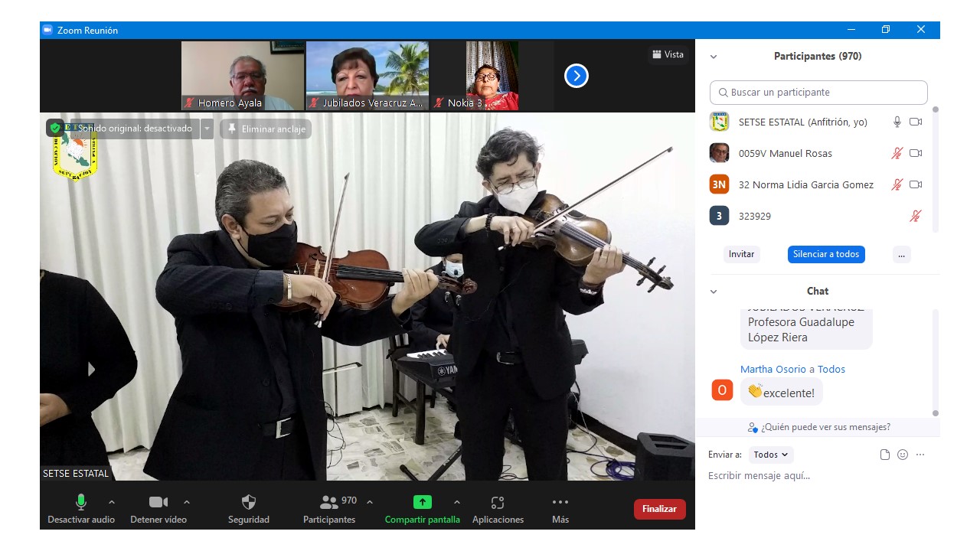Start Compartir pantalla
Image resolution: width=980 pixels, height=551 pixels.
click(423, 509)
